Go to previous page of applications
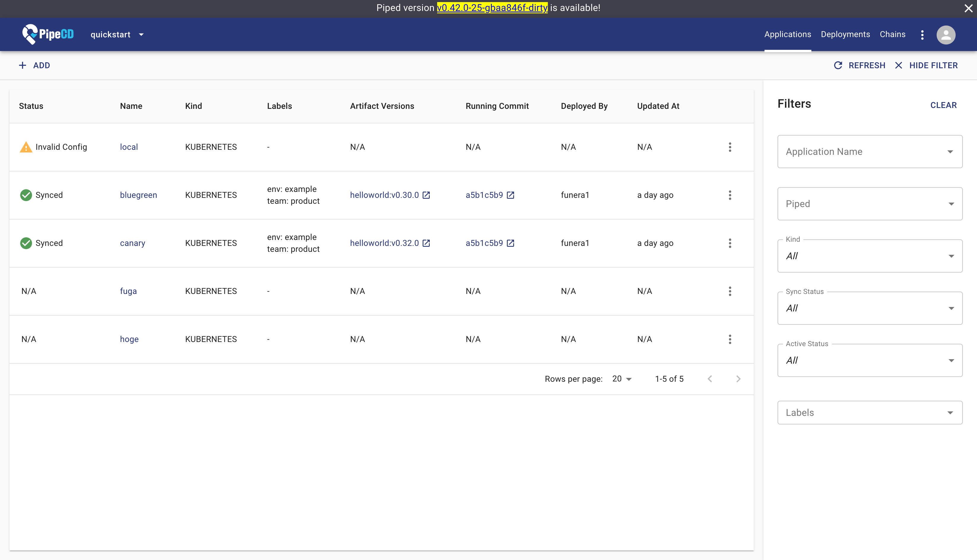Viewport: 977px width, 560px height. [x=710, y=379]
